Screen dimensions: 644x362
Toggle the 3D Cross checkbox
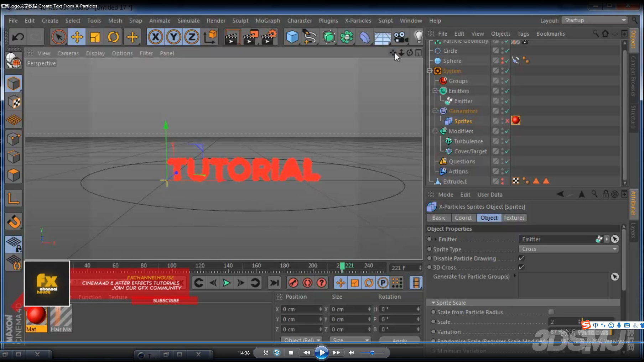(x=521, y=267)
